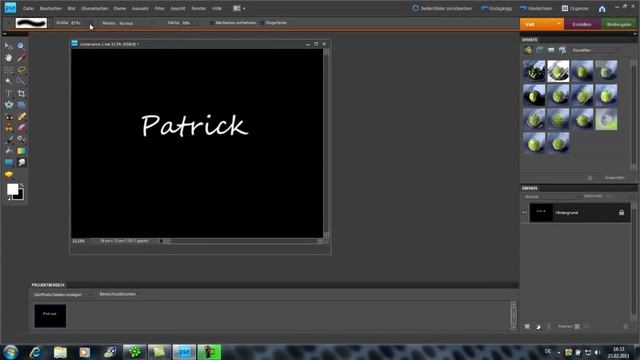The width and height of the screenshot is (640, 360).
Task: Select the Cookie Cutter tool
Action: tap(9, 105)
